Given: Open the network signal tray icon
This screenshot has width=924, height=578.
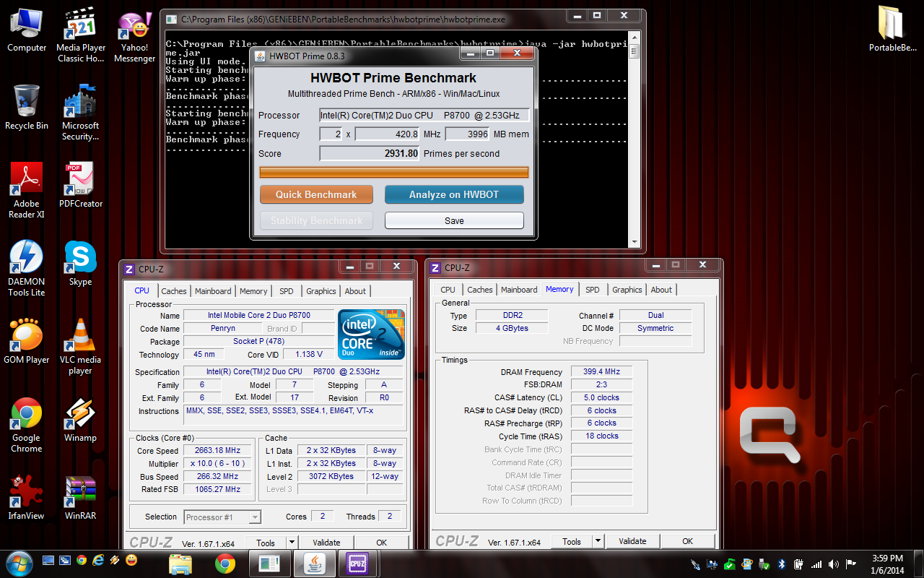Looking at the screenshot, I should click(x=817, y=564).
